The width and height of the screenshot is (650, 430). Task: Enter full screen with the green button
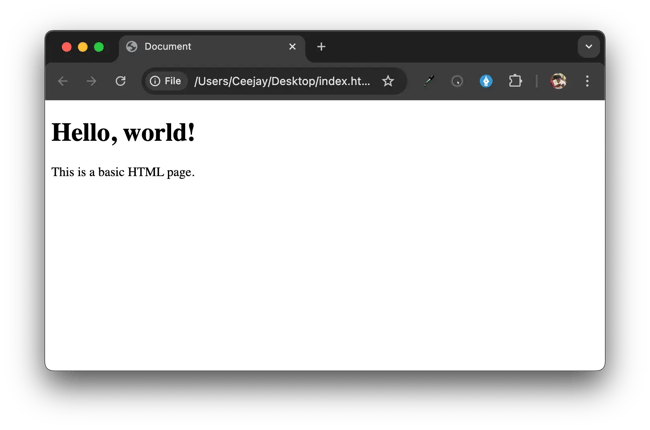click(x=99, y=47)
